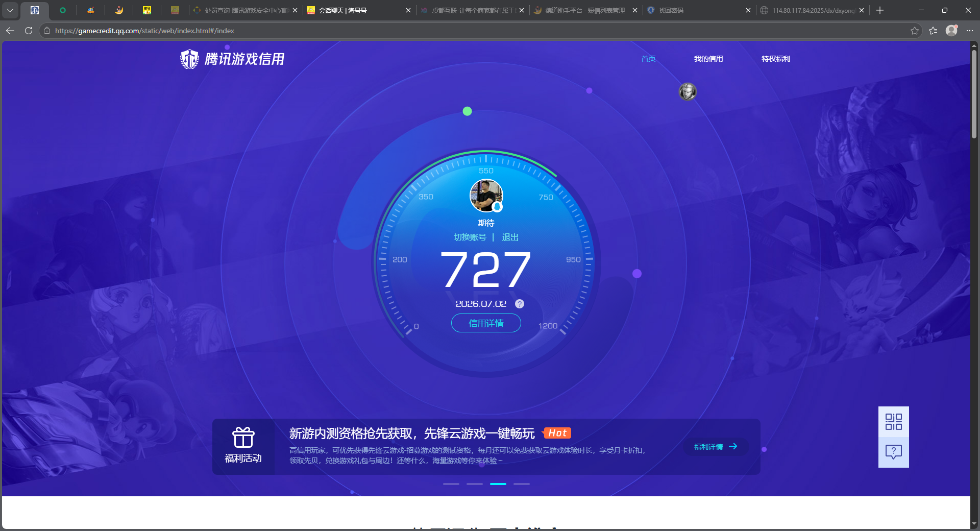Close the 114.80.117.84 tab
Screen dimensions: 980x531
point(862,10)
